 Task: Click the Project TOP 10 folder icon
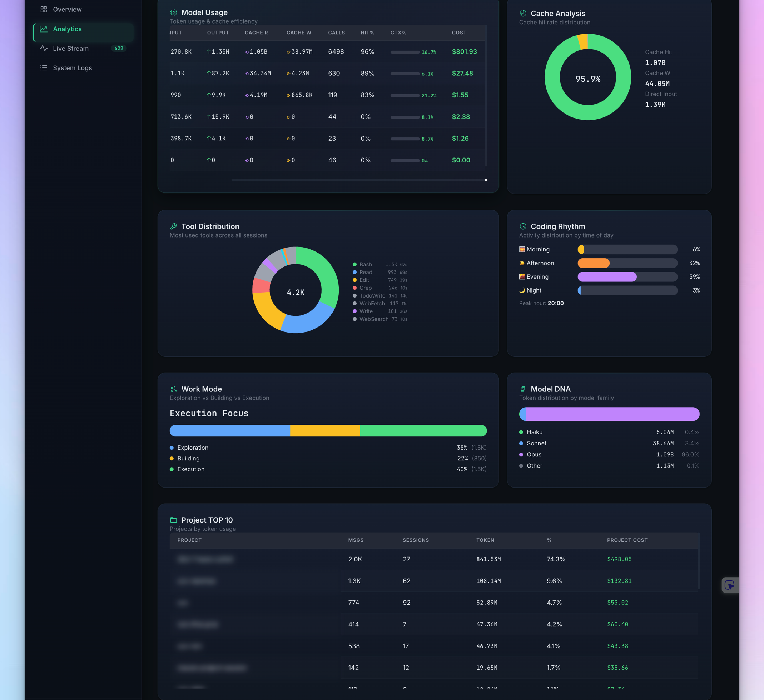point(174,520)
